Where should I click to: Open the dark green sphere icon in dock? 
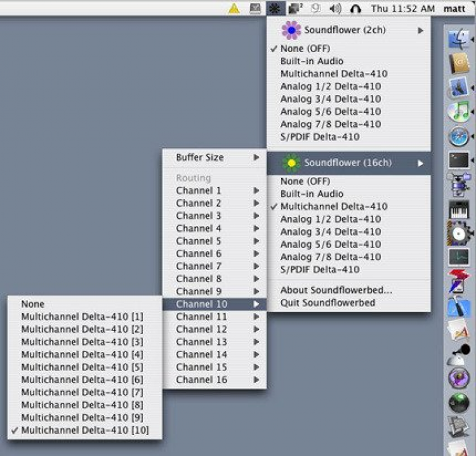click(x=459, y=403)
